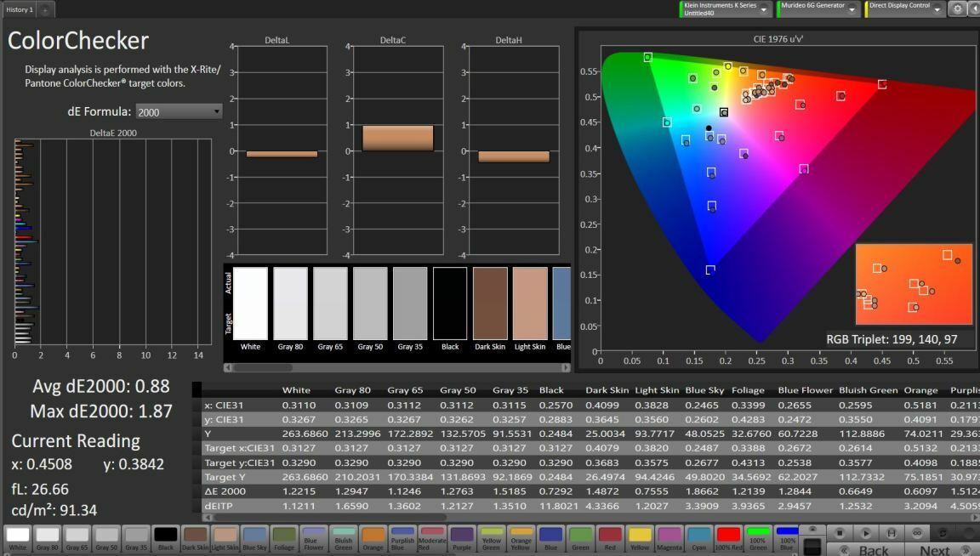The height and width of the screenshot is (556, 980).
Task: Open the dE Formula dropdown
Action: pos(179,111)
